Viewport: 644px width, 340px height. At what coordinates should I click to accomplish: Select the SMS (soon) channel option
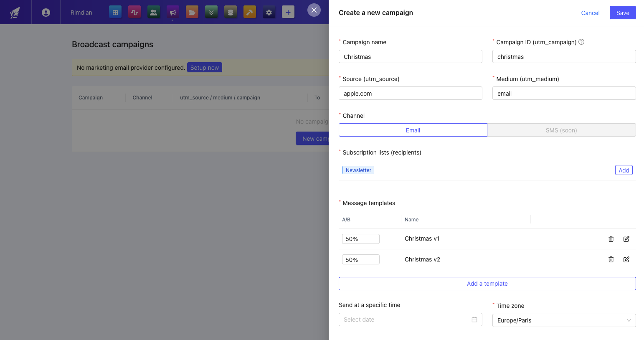(562, 130)
